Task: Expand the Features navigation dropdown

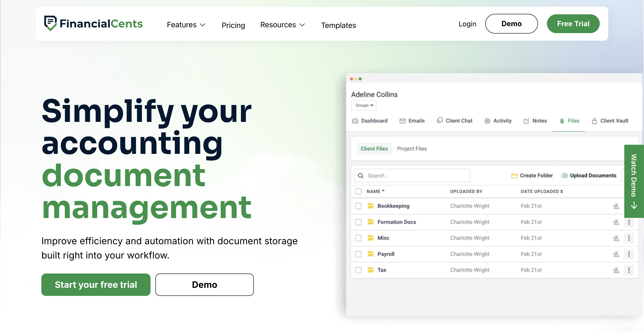Action: [186, 25]
